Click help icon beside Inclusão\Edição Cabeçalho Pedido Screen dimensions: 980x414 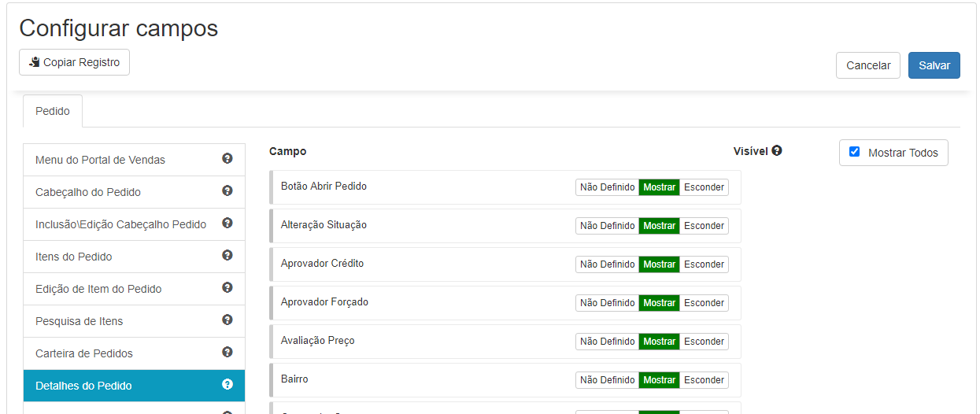click(227, 224)
